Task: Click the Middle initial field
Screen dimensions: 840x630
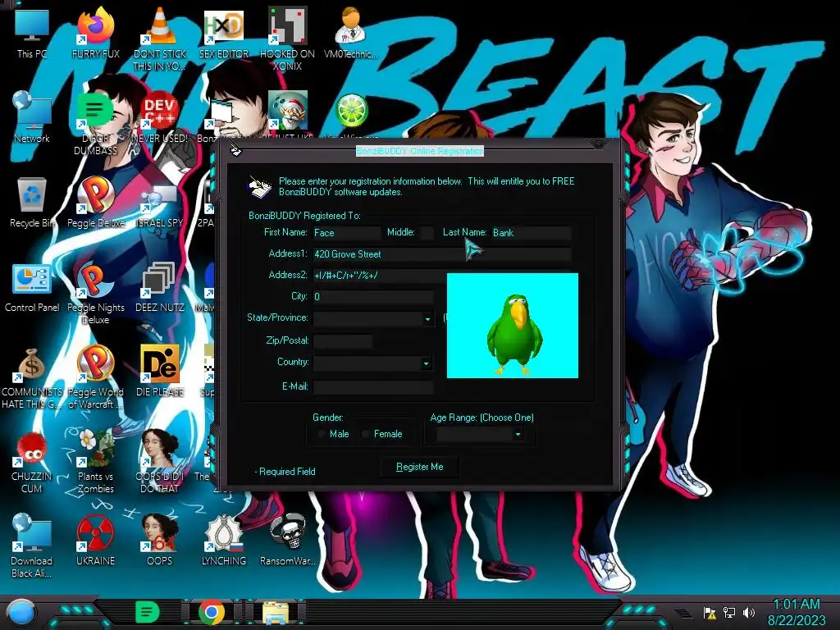Action: tap(427, 233)
